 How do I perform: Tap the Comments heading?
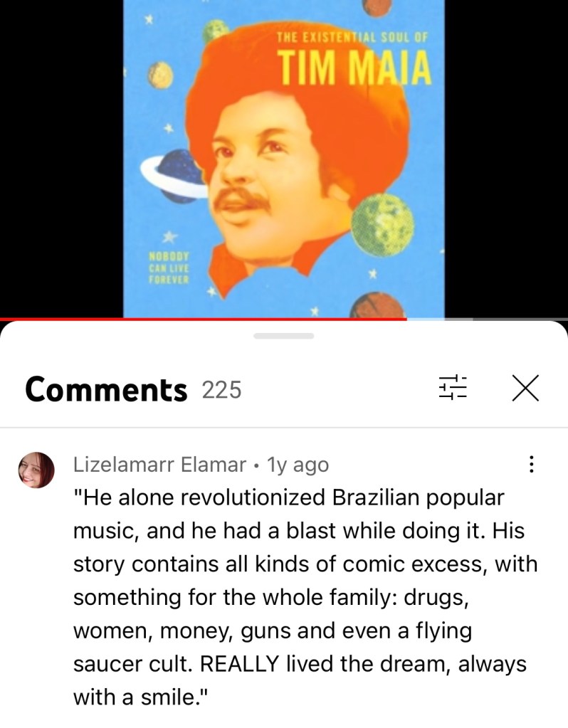click(x=106, y=389)
